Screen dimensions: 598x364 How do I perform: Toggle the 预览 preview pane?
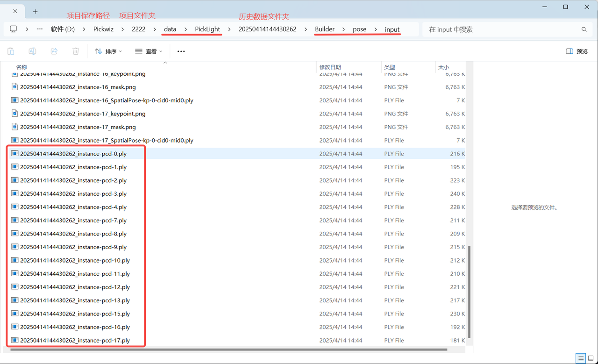pos(577,51)
